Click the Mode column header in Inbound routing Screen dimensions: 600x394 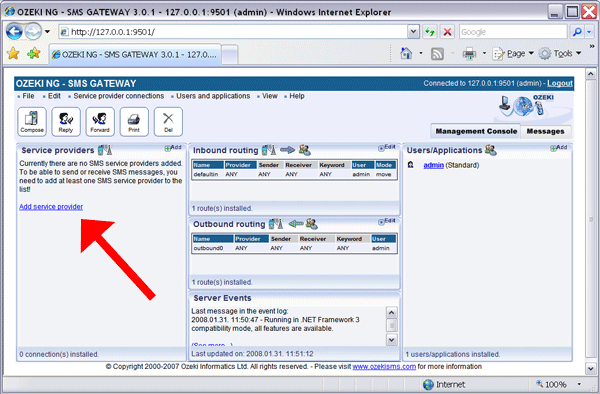point(385,165)
